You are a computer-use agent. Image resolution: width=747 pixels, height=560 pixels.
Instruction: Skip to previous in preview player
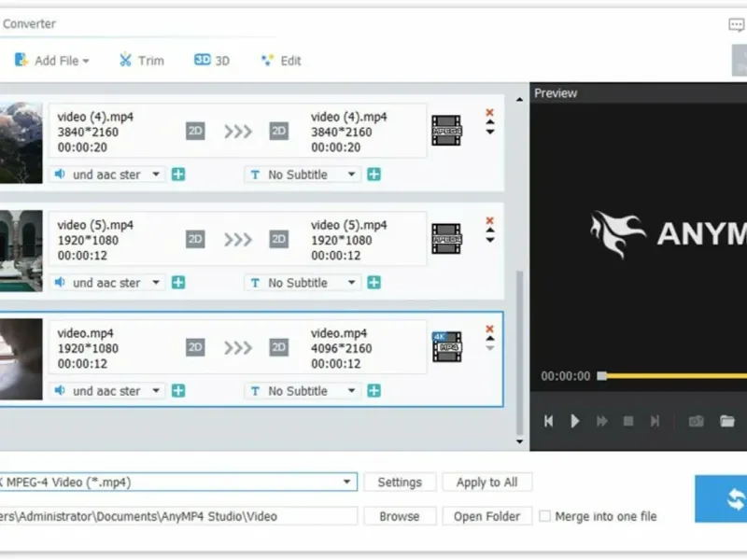pos(548,421)
